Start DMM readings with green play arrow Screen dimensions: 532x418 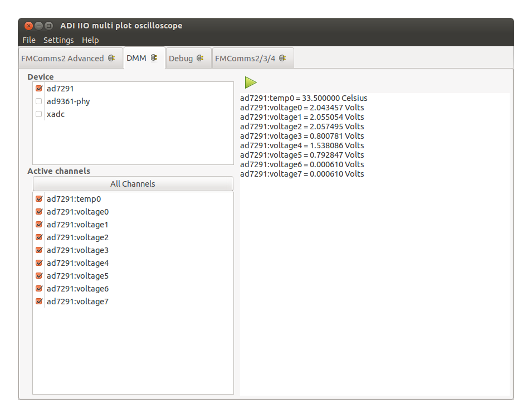click(251, 82)
